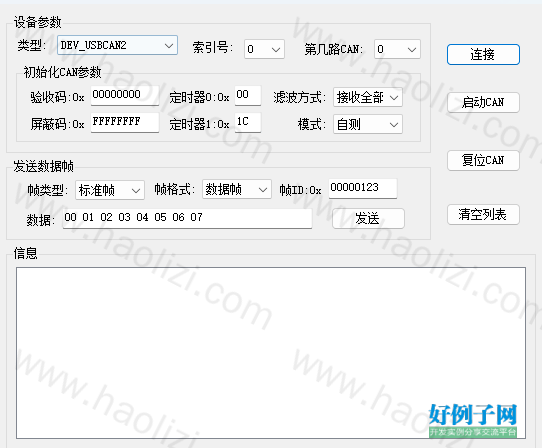Click into the 数据 bytes field
This screenshot has height=448, width=542.
tap(187, 218)
